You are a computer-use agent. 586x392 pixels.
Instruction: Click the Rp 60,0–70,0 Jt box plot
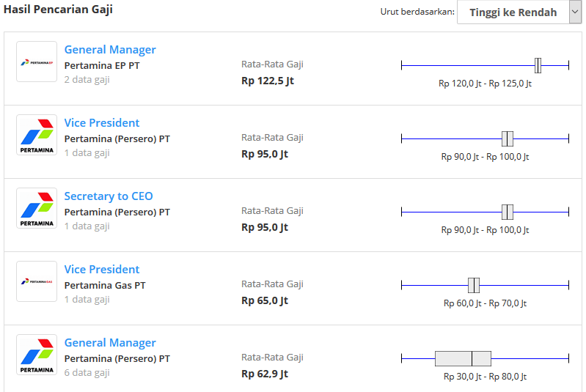[485, 285]
